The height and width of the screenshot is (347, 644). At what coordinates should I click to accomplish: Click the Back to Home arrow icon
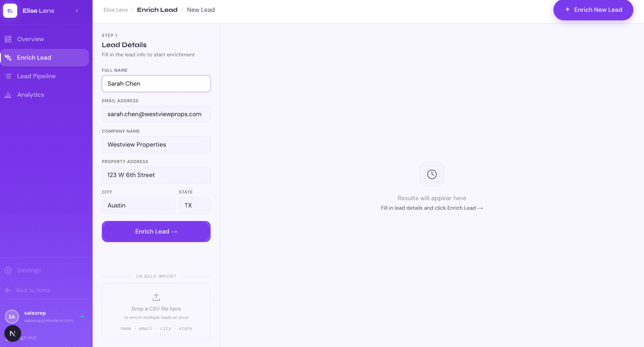click(8, 290)
